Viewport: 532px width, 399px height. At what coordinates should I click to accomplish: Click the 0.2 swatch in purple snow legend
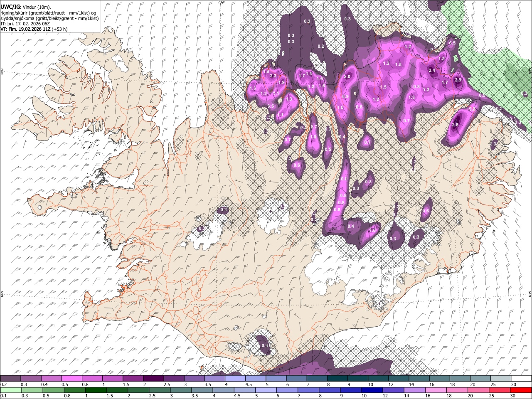pos(11,378)
